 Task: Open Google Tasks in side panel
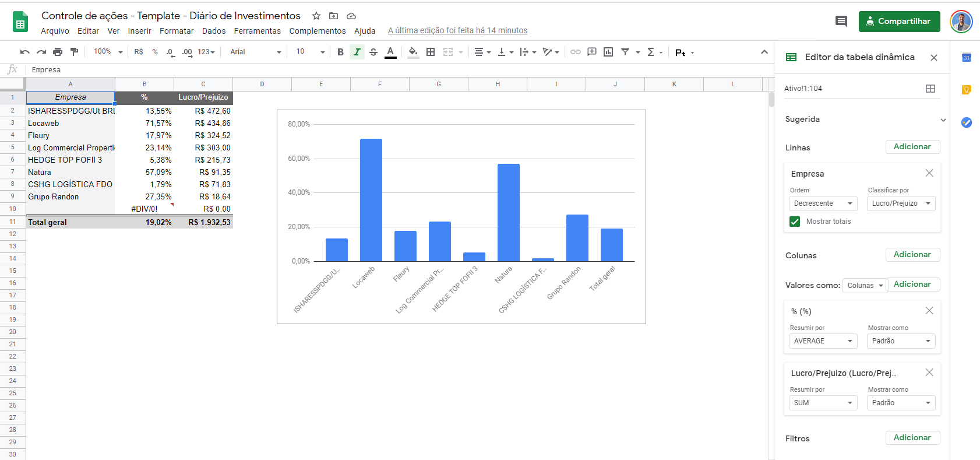pyautogui.click(x=966, y=122)
